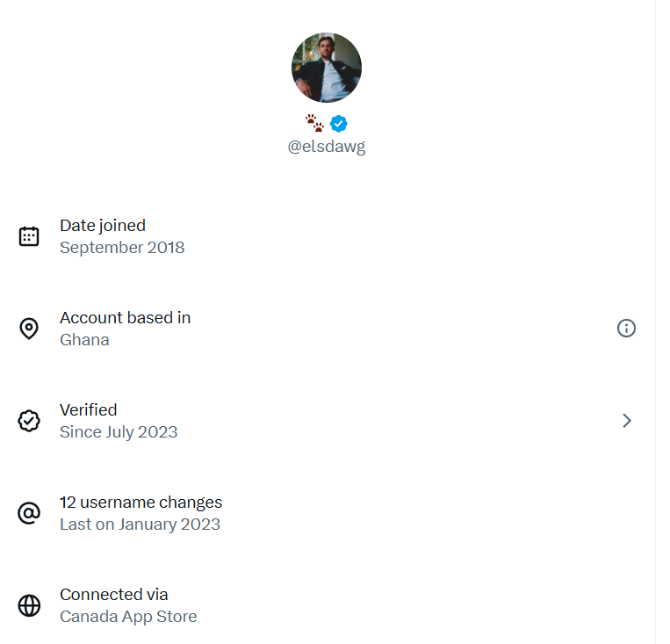Click the Last on January 2023 text
The height and width of the screenshot is (644, 670).
pos(140,525)
